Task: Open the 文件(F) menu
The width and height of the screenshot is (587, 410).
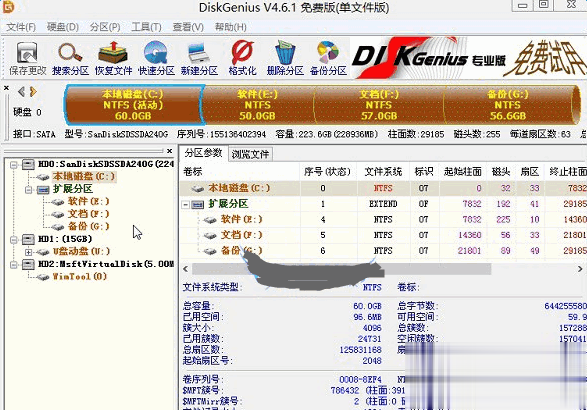Action: (x=21, y=27)
